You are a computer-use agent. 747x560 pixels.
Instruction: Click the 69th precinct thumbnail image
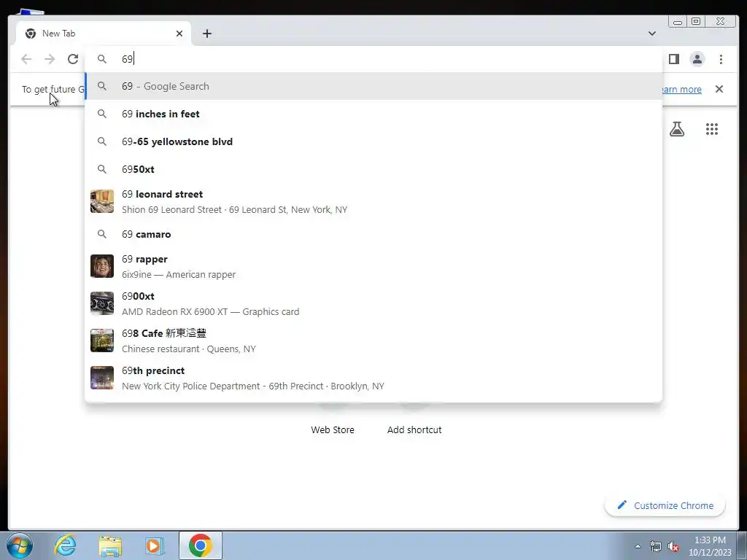(x=102, y=378)
